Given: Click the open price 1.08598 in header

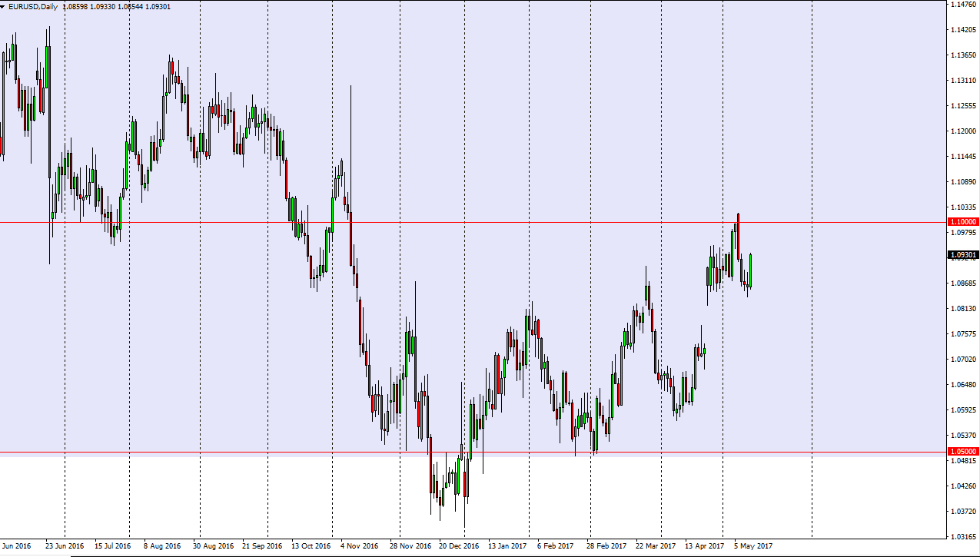Looking at the screenshot, I should (77, 5).
